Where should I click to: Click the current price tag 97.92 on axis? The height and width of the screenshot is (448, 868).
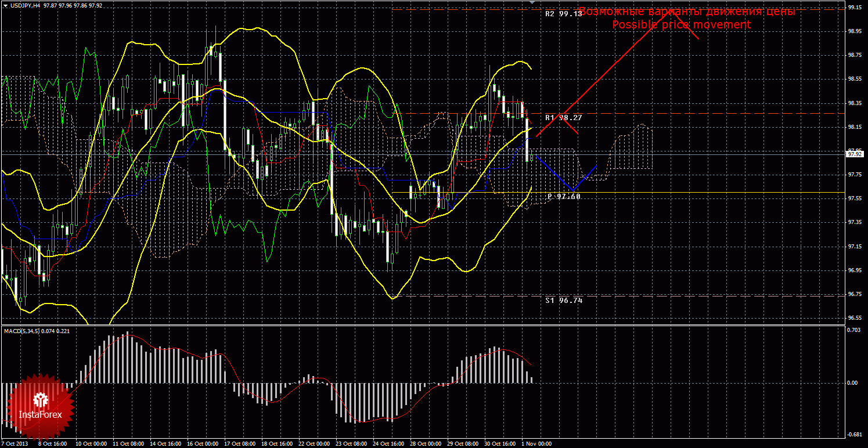(854, 154)
